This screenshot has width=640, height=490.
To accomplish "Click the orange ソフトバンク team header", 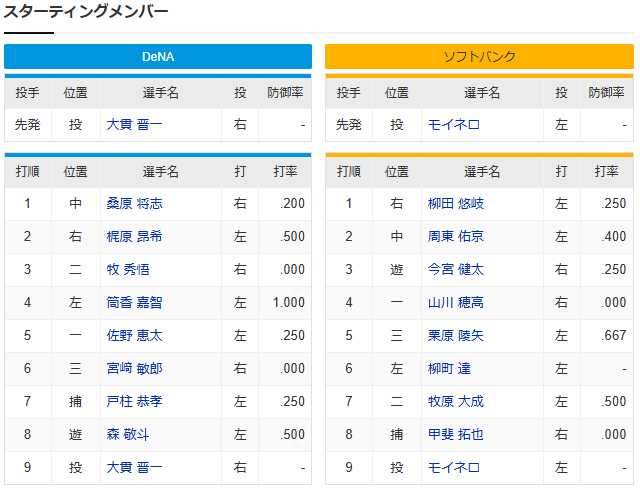I will tap(479, 56).
